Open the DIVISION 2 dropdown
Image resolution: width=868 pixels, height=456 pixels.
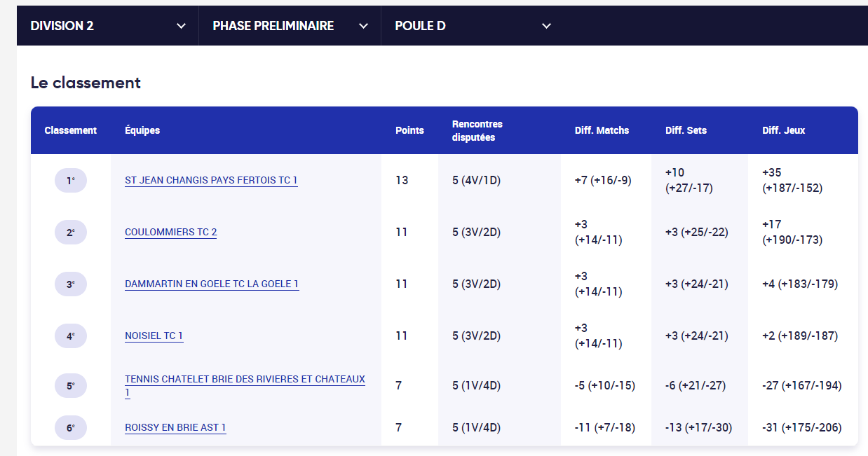[108, 26]
